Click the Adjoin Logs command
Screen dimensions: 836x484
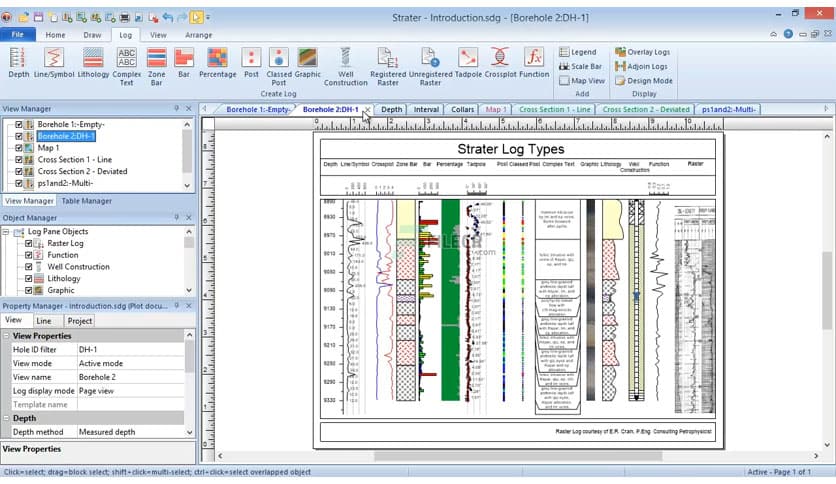click(x=641, y=66)
